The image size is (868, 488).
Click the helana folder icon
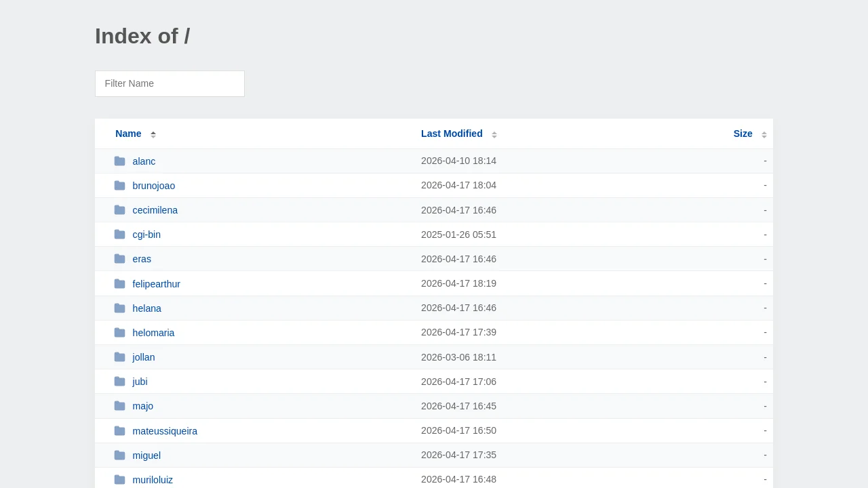pos(119,308)
